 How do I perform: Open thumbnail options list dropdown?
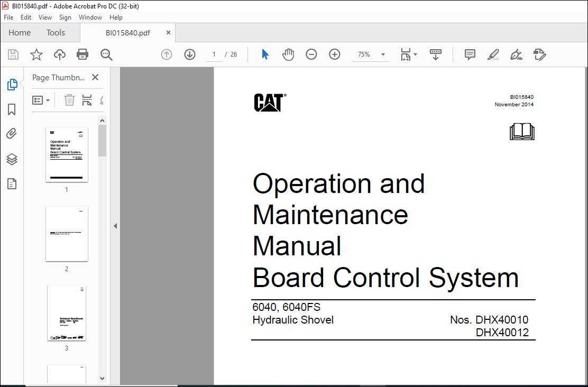(41, 100)
